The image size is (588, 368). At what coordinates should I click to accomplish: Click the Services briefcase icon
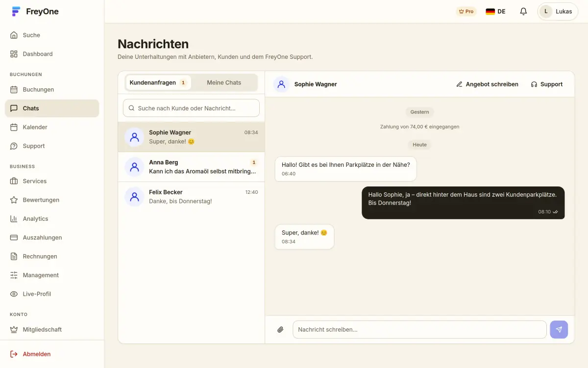click(14, 181)
